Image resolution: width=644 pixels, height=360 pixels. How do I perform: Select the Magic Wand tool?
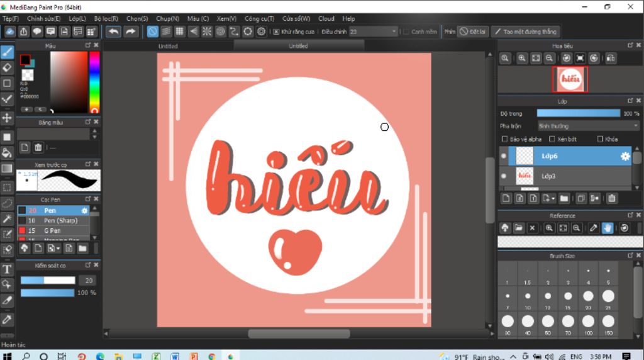click(x=7, y=219)
